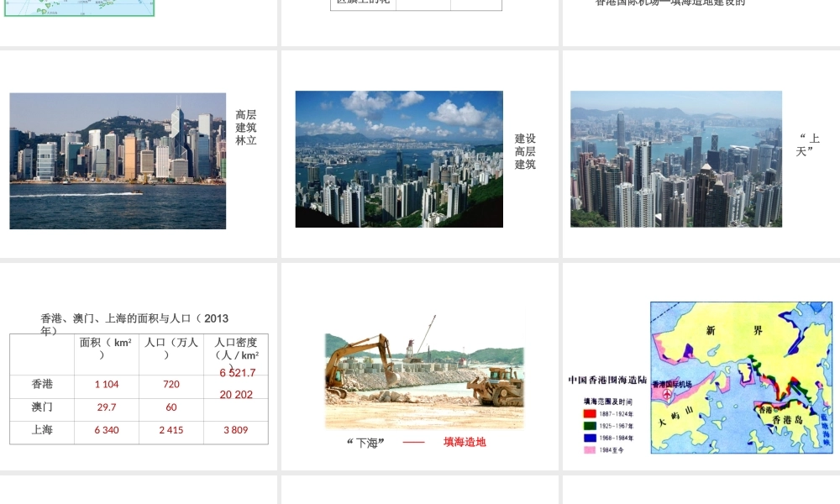Click the legend label 1925-1967年
The height and width of the screenshot is (504, 840).
pyautogui.click(x=617, y=427)
